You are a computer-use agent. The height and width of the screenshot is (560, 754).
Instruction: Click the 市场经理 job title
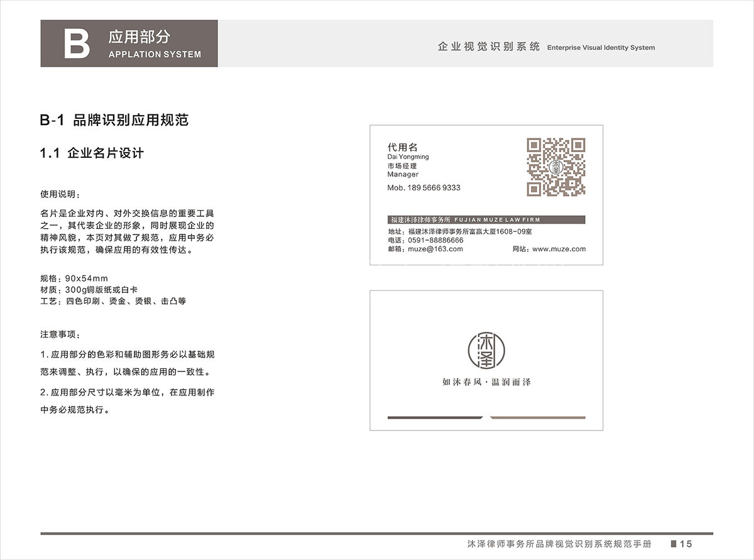402,166
